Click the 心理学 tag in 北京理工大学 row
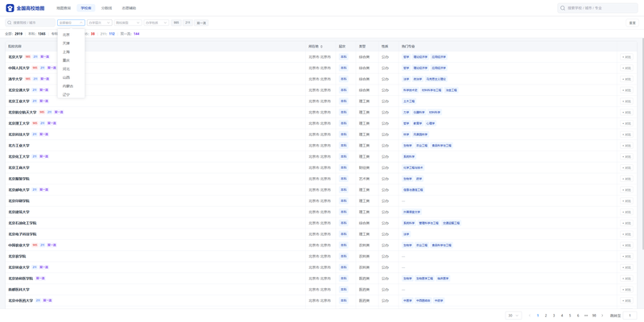Screen dimensions: 644x322 pyautogui.click(x=430, y=123)
